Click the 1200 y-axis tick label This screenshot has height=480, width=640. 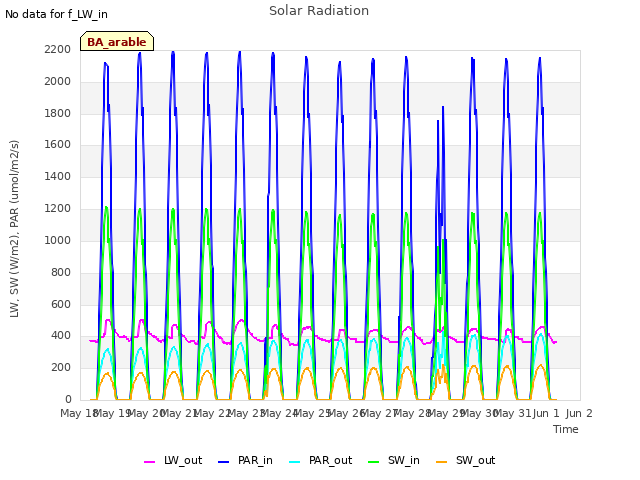[x=58, y=209]
